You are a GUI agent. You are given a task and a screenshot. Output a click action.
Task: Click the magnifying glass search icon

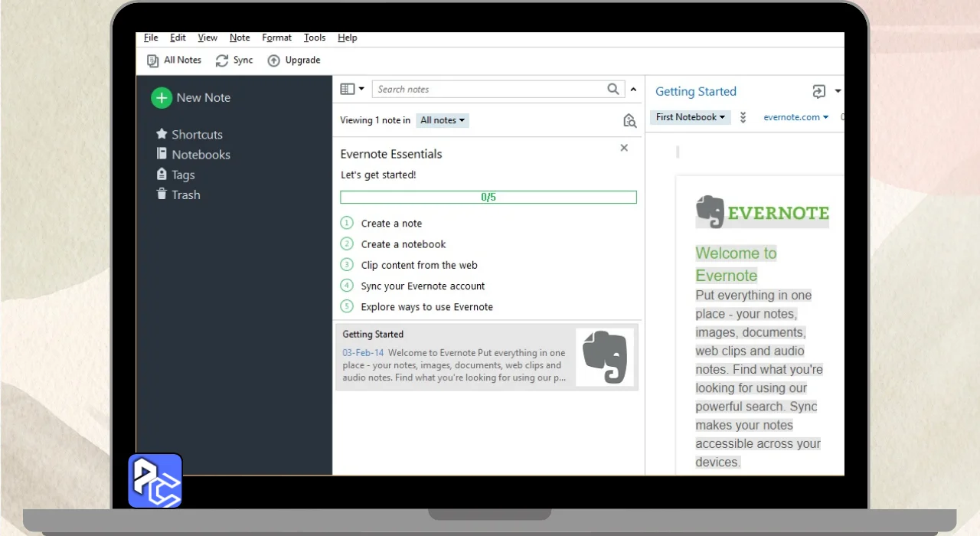tap(613, 89)
